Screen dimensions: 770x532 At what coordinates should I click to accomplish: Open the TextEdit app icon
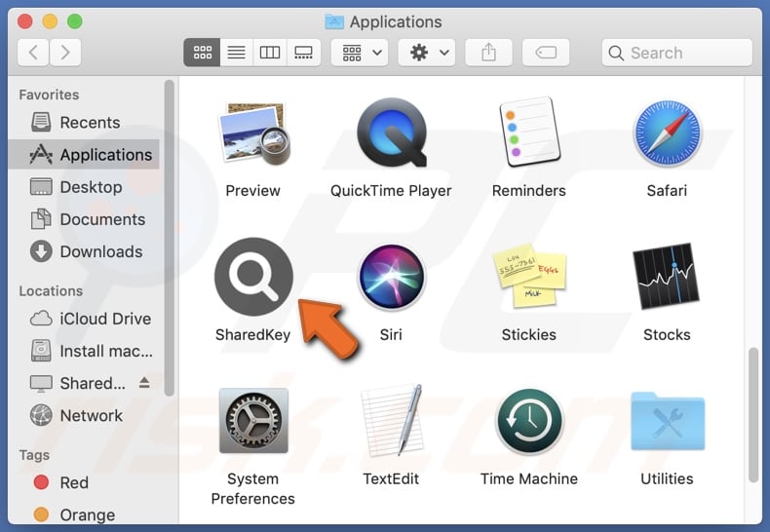[392, 421]
